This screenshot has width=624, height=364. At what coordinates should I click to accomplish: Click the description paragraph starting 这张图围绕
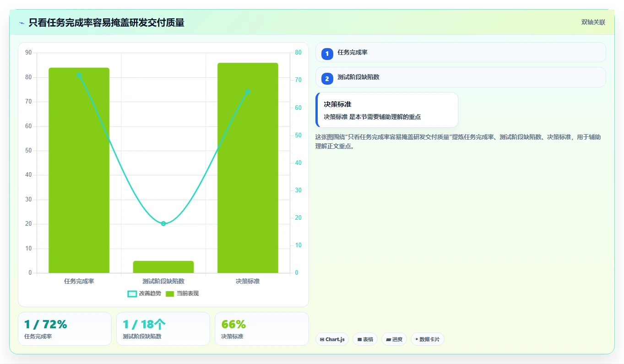[x=458, y=142]
